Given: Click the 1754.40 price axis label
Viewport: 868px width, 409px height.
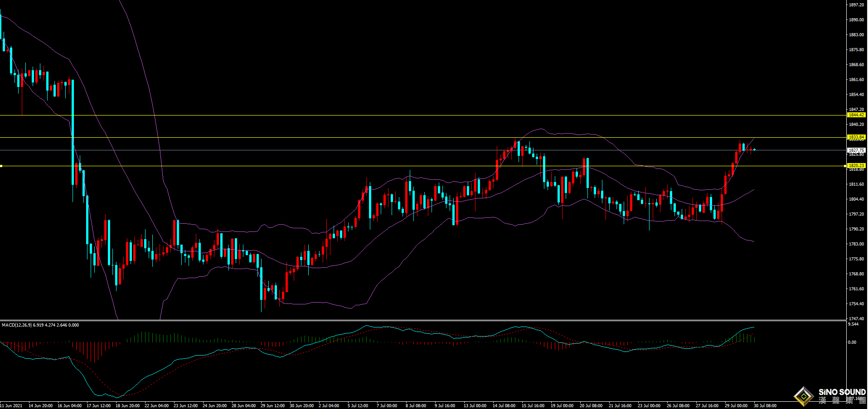Looking at the screenshot, I should coord(856,304).
